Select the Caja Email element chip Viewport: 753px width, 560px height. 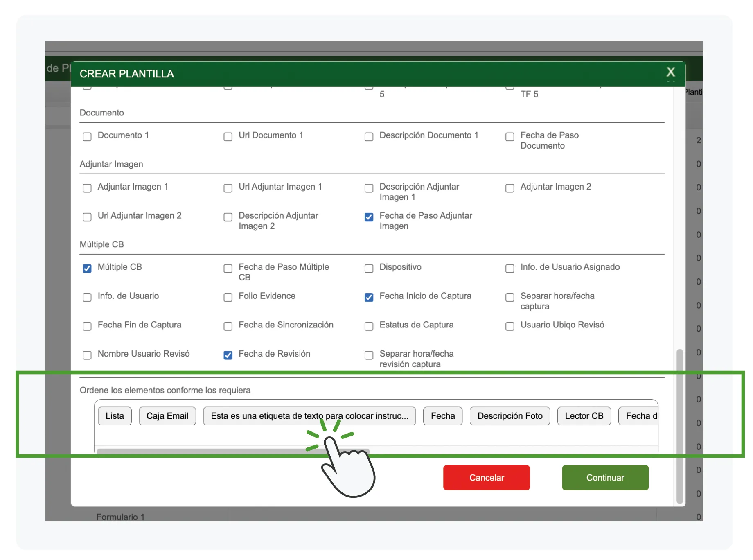click(x=167, y=416)
